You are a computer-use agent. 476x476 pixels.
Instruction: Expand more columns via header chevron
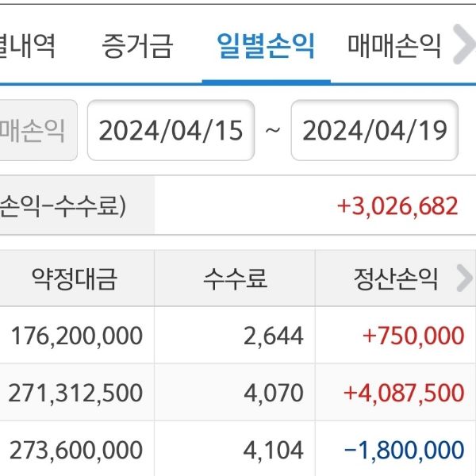pos(463,278)
